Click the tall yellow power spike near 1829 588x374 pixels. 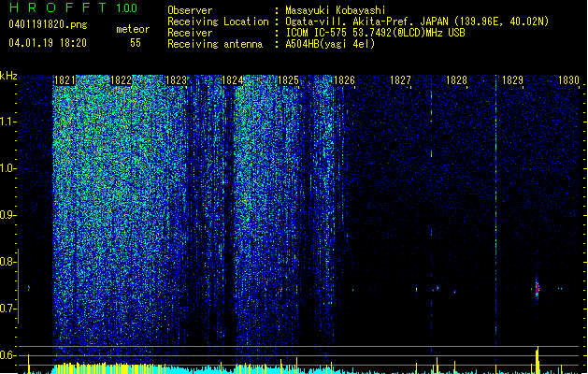538,359
